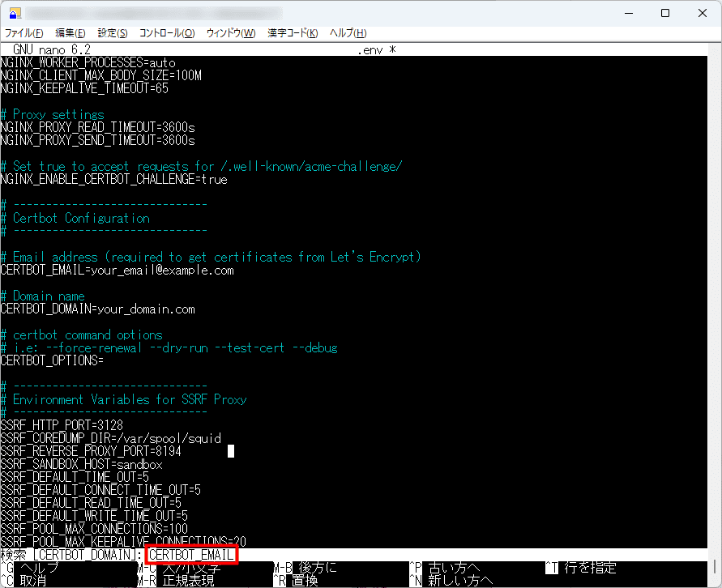Open the コントロール(O) menu
722x588 pixels.
(x=167, y=33)
